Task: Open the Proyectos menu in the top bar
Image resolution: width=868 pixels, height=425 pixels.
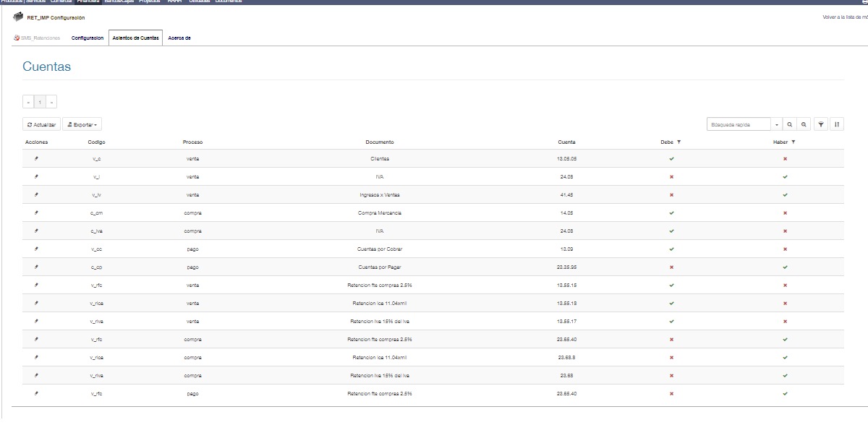Action: pyautogui.click(x=150, y=1)
